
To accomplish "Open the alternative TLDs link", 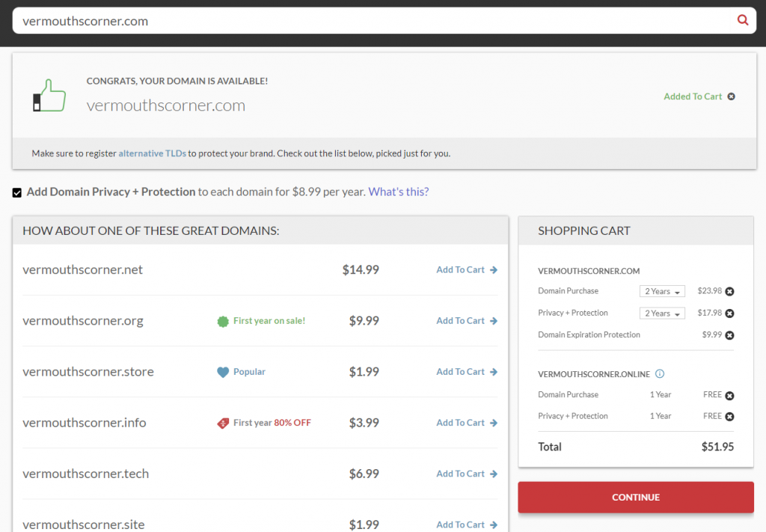I will click(x=152, y=153).
